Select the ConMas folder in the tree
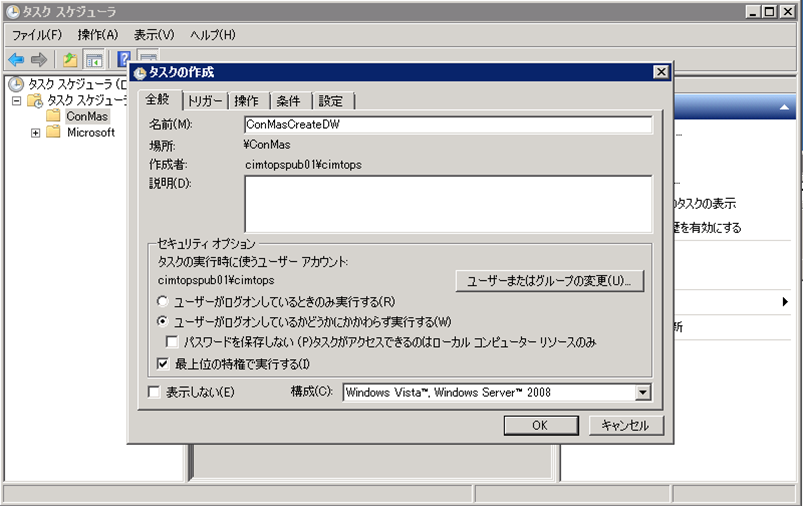Screen dimensions: 803x506 click(86, 116)
